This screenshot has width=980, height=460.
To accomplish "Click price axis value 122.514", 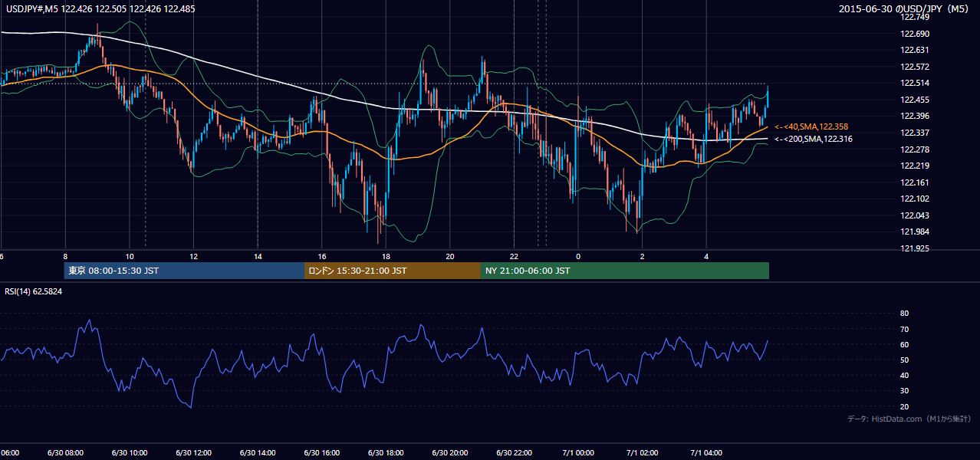I will pyautogui.click(x=916, y=84).
